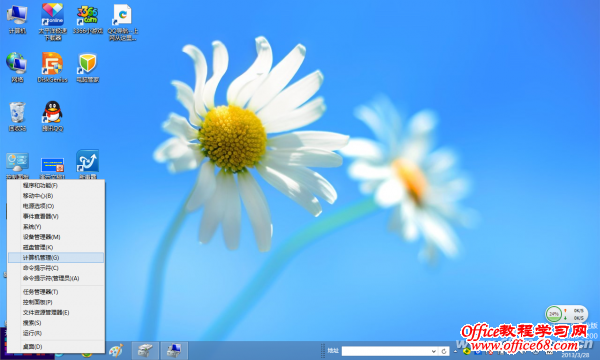Viewport: 600px width, 360px height.
Task: Click the taskbar address input field
Action: (x=385, y=351)
